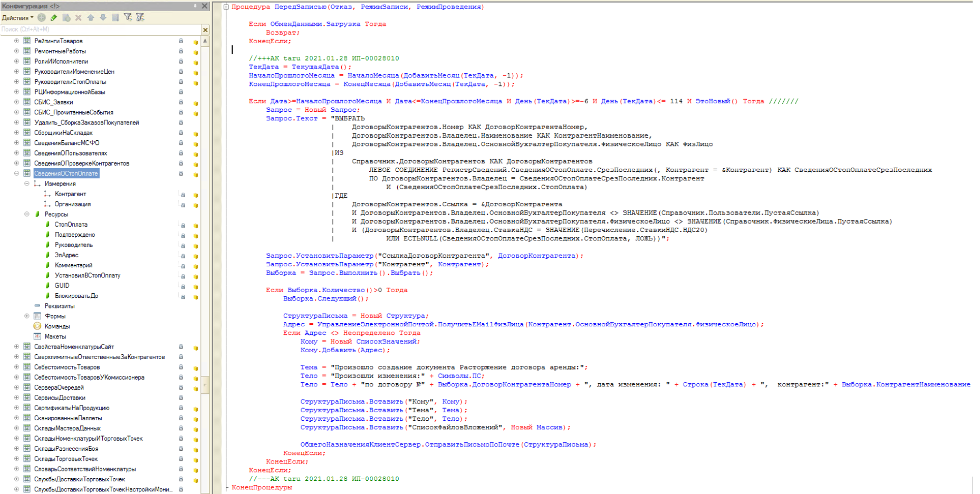
Task: Click the delete X toolbar icon
Action: pyautogui.click(x=78, y=17)
